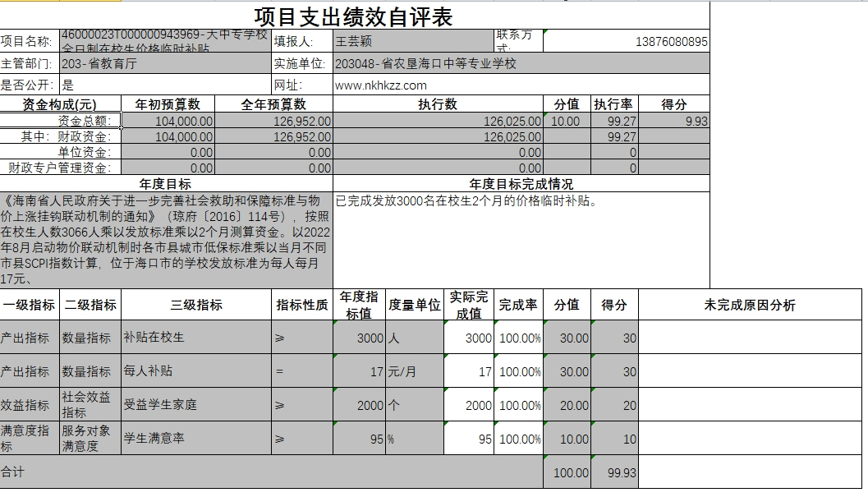Click the 未完成原因分析 column header

click(x=750, y=305)
